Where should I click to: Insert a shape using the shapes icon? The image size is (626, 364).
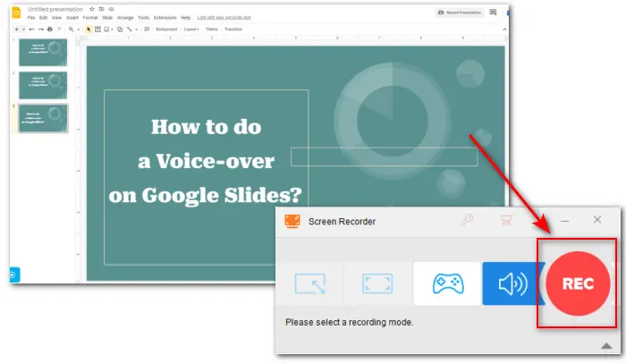pos(120,30)
